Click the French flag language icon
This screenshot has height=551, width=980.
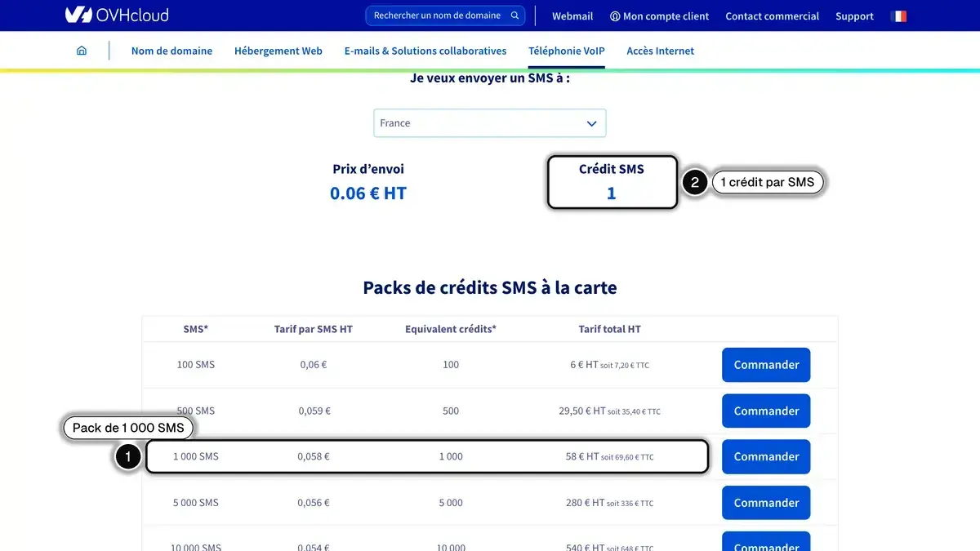[898, 16]
